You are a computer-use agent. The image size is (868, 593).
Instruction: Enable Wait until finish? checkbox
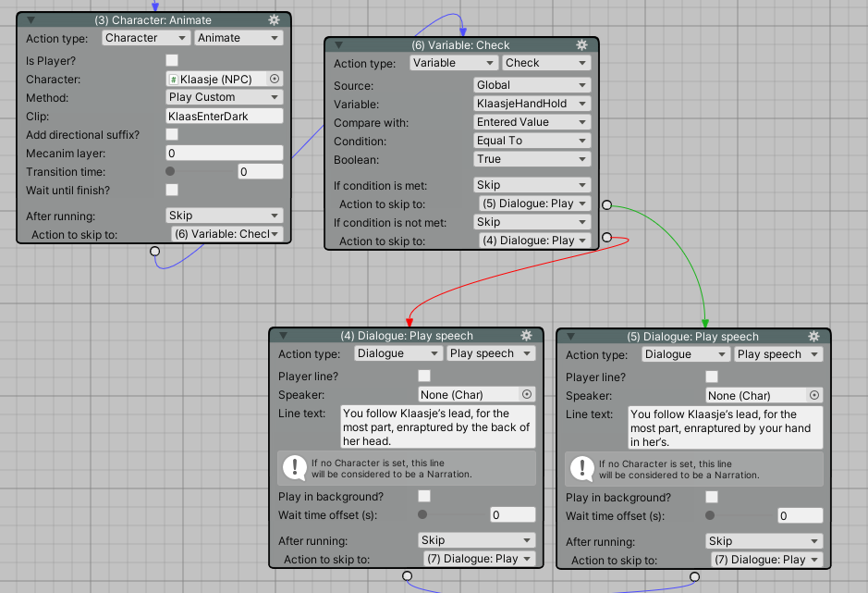tap(172, 190)
